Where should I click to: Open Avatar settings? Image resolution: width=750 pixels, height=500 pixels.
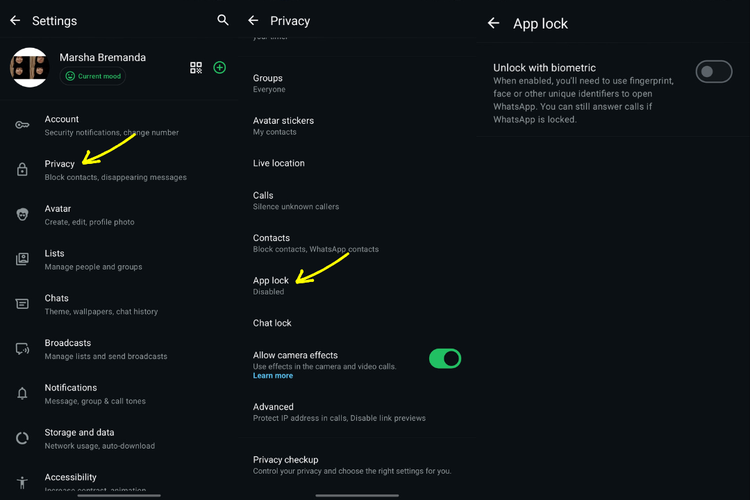119,215
